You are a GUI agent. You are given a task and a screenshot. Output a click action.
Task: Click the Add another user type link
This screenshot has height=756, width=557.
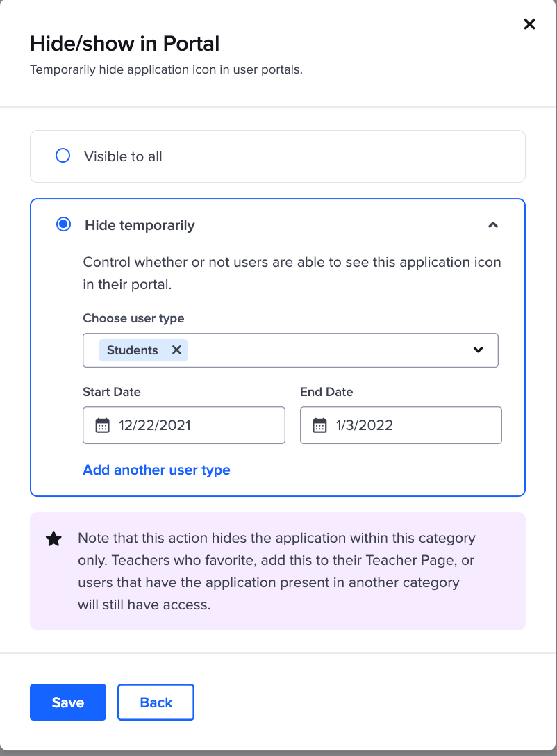coord(156,470)
